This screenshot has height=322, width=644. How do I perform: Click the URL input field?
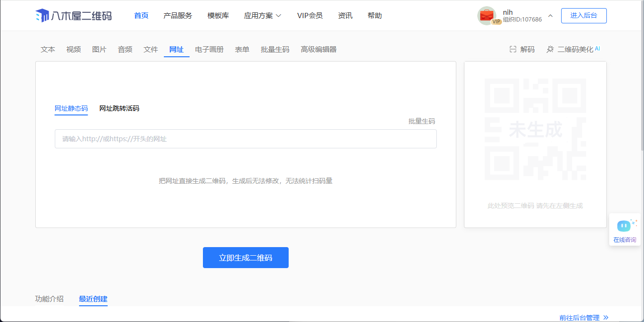245,139
